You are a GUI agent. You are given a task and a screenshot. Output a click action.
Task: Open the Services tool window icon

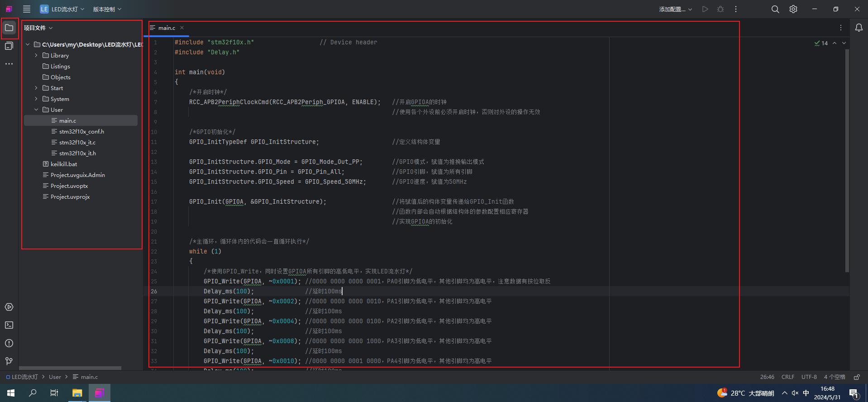pos(9,307)
